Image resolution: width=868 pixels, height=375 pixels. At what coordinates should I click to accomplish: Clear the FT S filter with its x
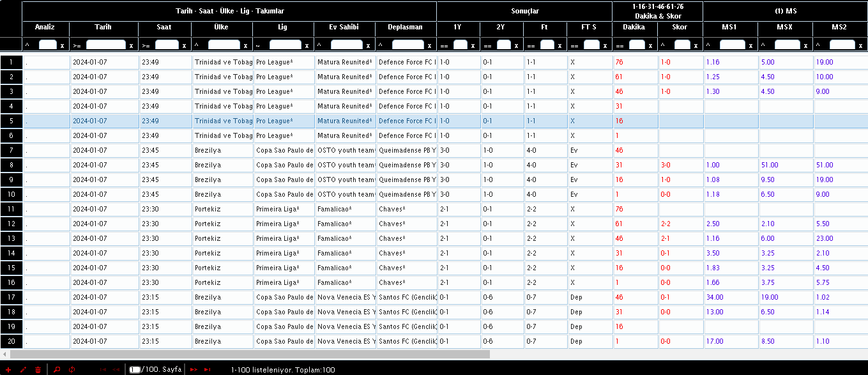point(605,45)
